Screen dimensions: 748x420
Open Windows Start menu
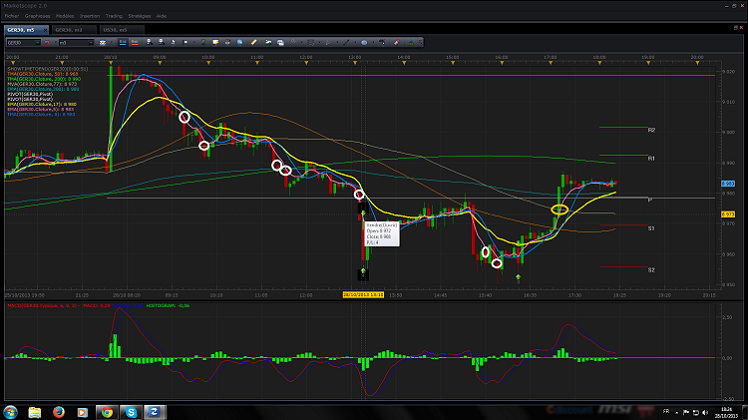(x=10, y=412)
